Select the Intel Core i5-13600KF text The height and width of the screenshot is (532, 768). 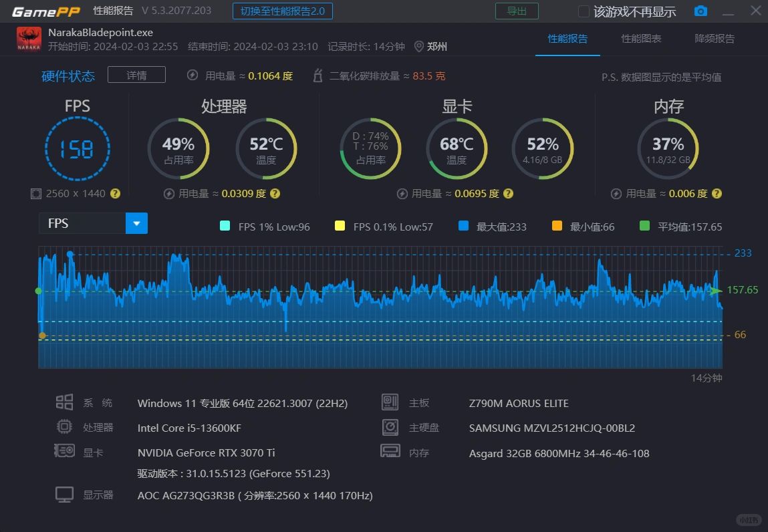(189, 428)
